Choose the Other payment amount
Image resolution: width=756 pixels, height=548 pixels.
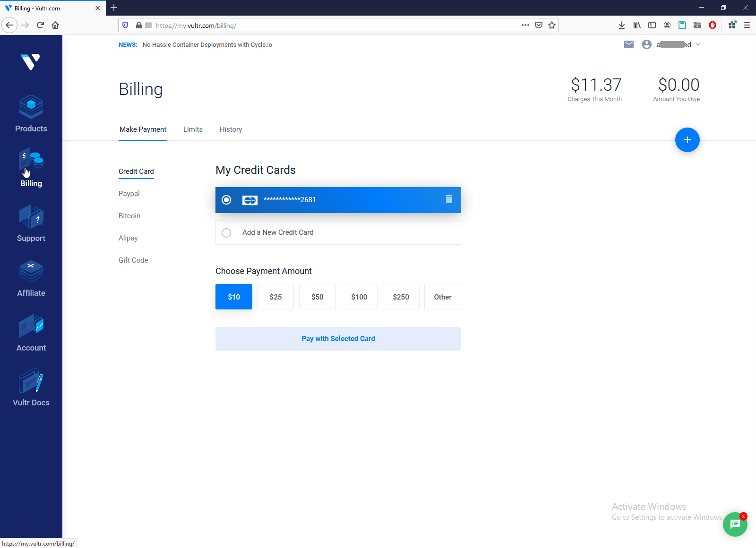click(443, 297)
